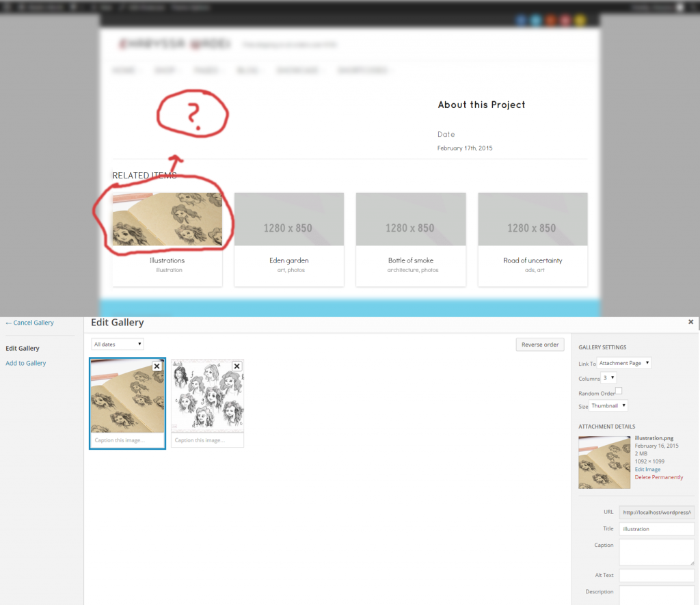Click the blue Facebook icon in the header
This screenshot has height=605, width=700.
pos(521,21)
